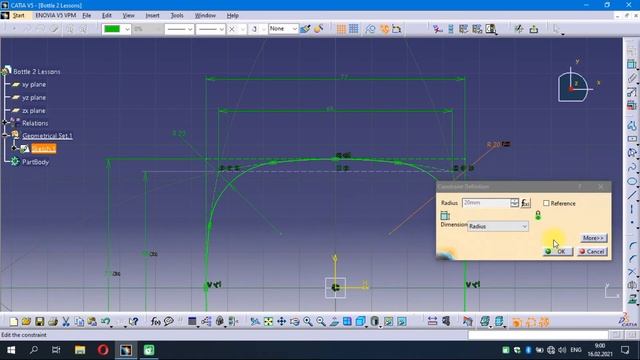
Task: Click the Radius 20mm input field
Action: [486, 202]
